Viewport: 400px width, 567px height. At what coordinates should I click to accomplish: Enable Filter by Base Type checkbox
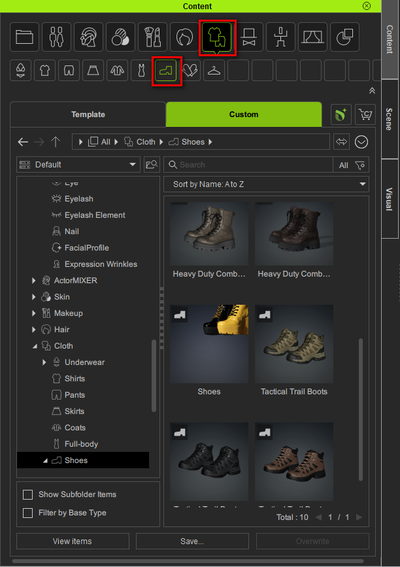pos(28,513)
